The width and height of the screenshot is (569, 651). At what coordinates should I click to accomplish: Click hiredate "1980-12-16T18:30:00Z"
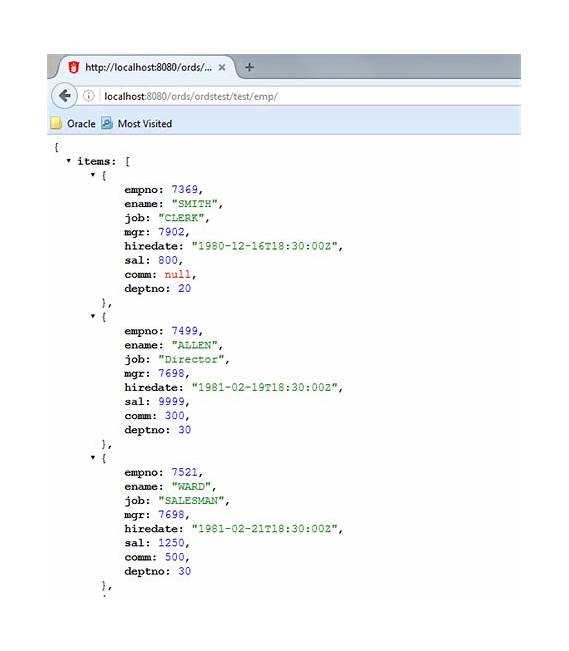pyautogui.click(x=264, y=246)
